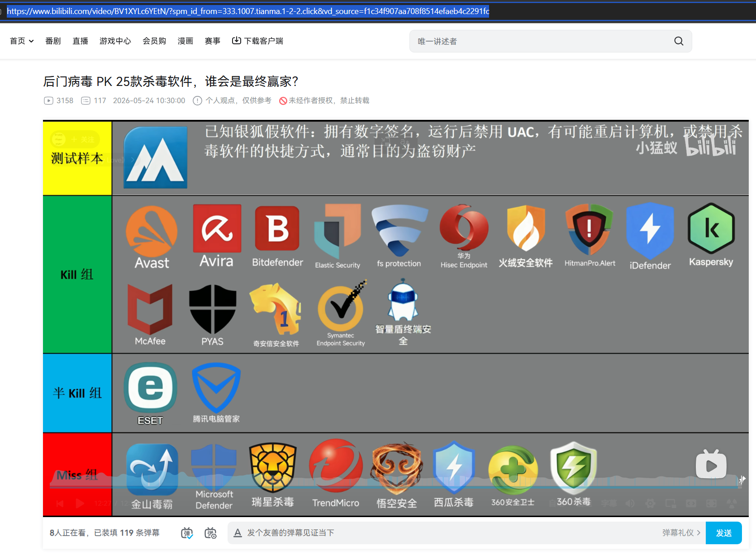Follow the uploader via + 关注 overlay button

[x=83, y=139]
